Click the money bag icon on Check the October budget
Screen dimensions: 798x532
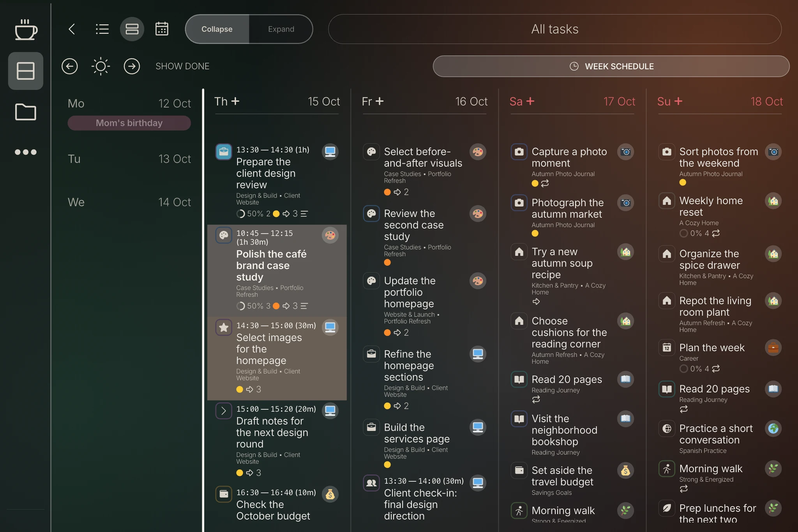tap(330, 495)
